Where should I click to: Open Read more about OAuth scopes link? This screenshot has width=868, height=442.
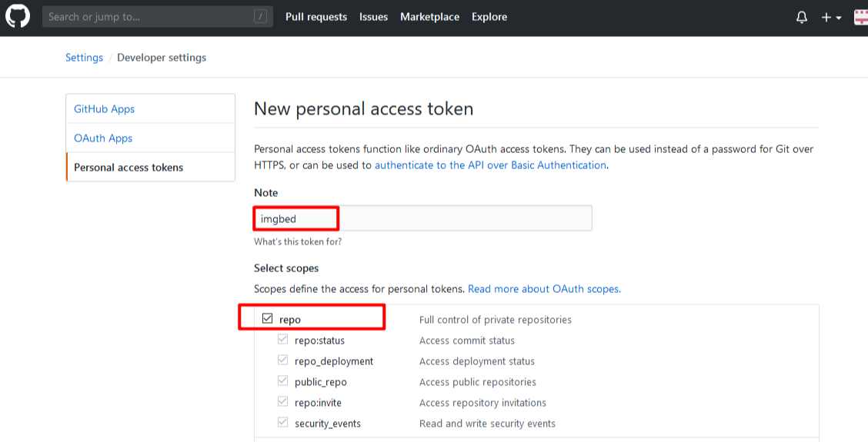click(543, 289)
